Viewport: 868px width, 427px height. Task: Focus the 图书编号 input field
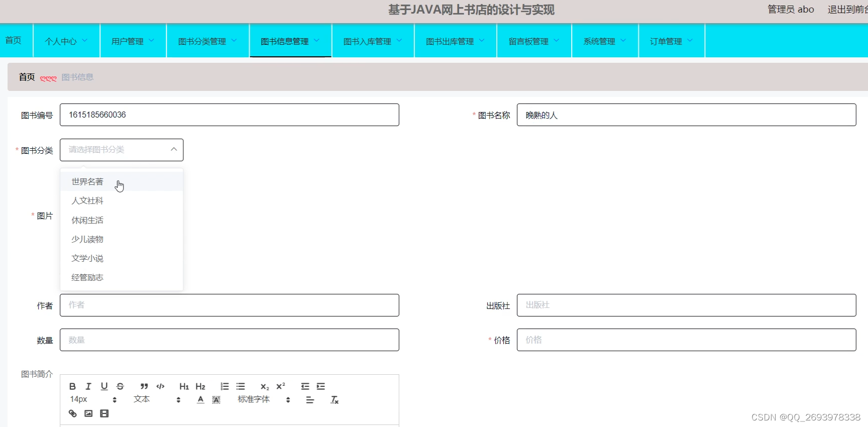(230, 115)
